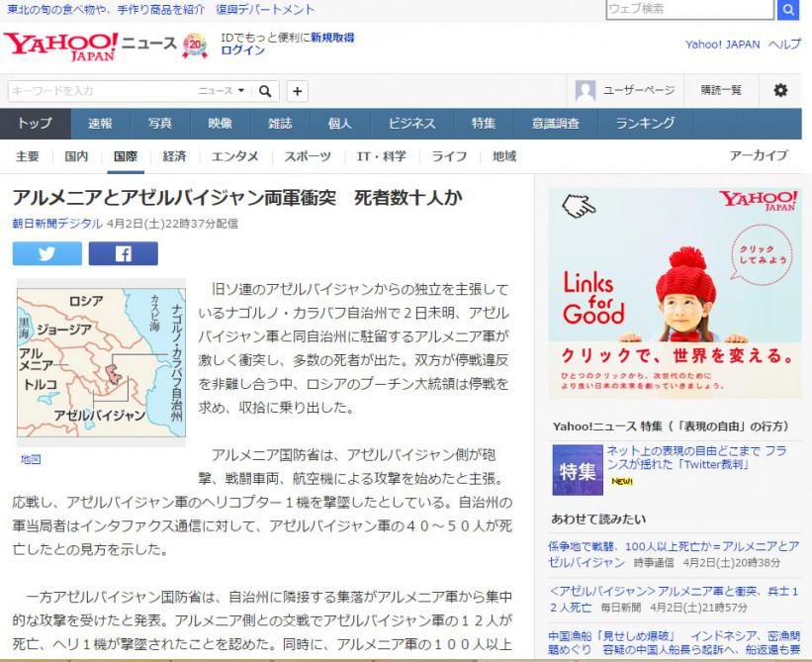Click the blue web search button
The image size is (812, 662).
[x=788, y=9]
